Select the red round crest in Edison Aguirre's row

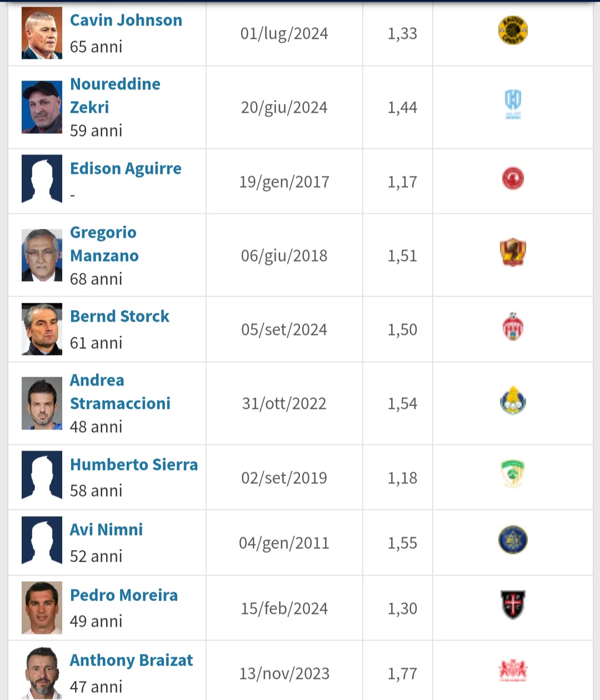[x=513, y=179]
